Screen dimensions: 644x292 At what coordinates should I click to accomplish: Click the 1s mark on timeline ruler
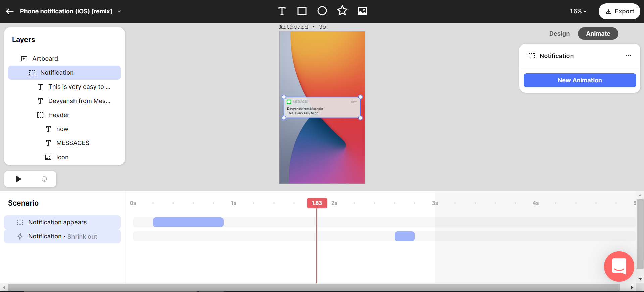(234, 203)
